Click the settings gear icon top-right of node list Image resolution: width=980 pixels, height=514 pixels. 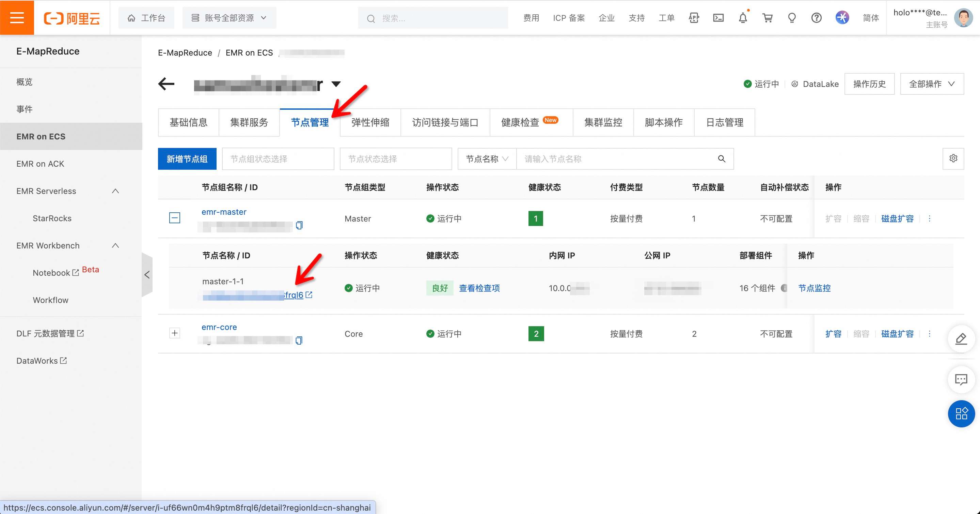tap(953, 158)
